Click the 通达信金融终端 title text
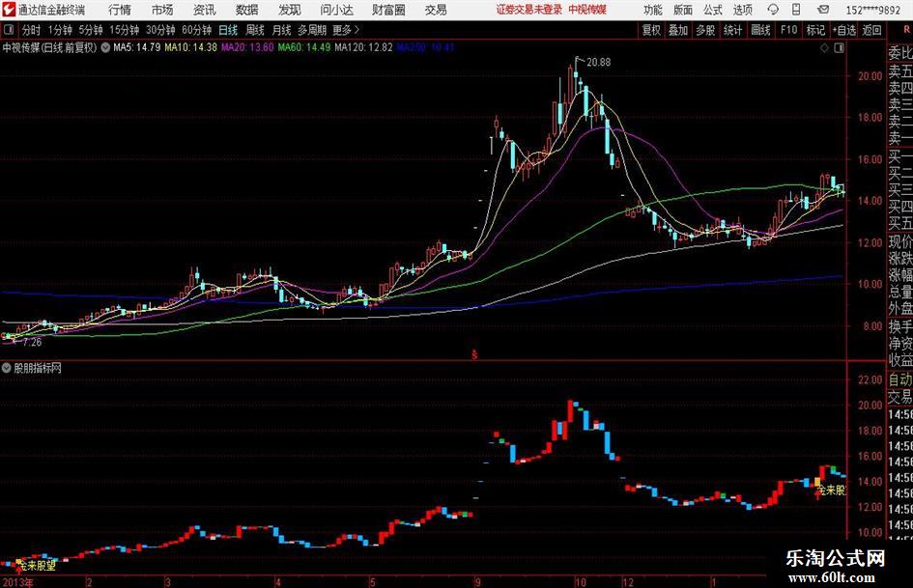Screen dimensions: 913x588 51,10
